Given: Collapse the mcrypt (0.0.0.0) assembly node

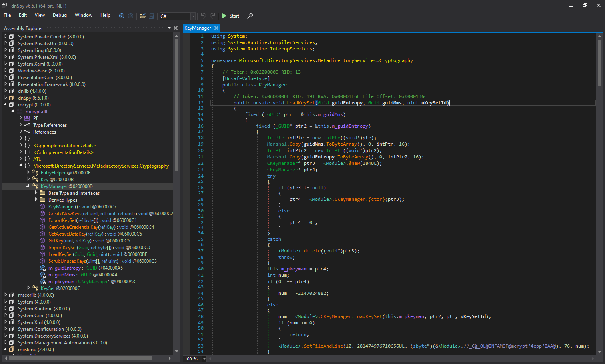Looking at the screenshot, I should 6,104.
